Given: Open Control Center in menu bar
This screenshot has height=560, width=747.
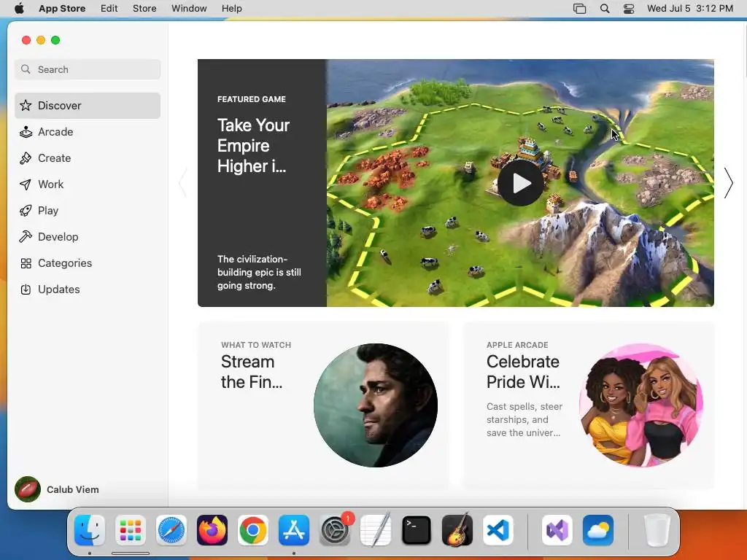Looking at the screenshot, I should click(629, 9).
